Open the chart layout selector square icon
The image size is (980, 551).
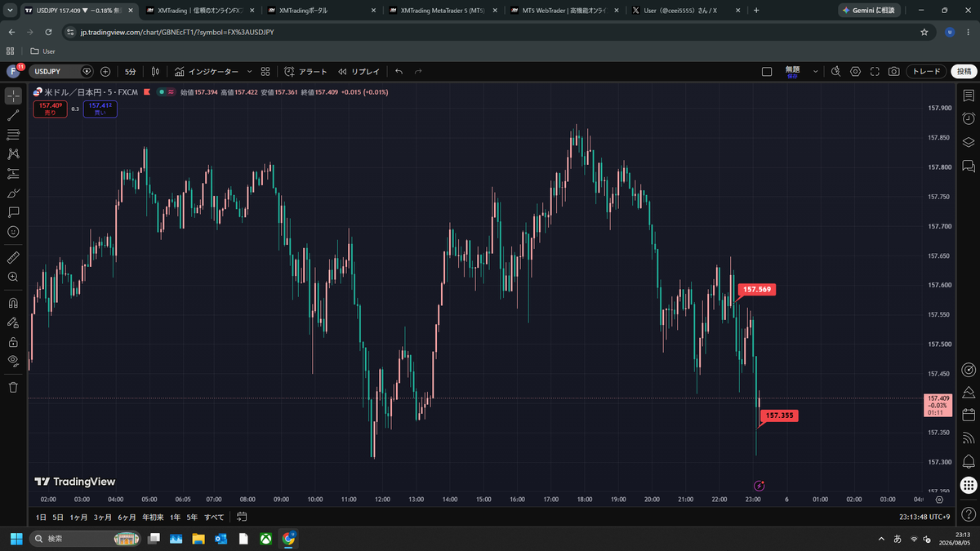coord(767,72)
